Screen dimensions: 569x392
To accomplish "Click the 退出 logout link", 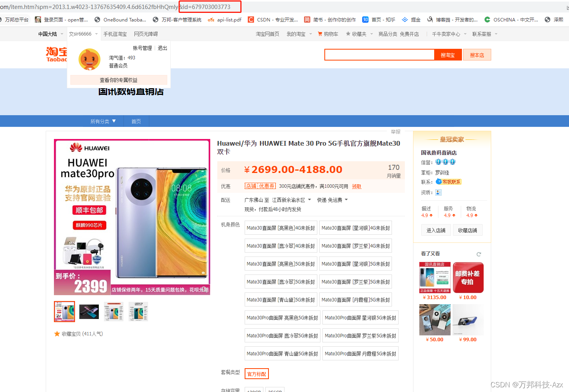I will (162, 48).
